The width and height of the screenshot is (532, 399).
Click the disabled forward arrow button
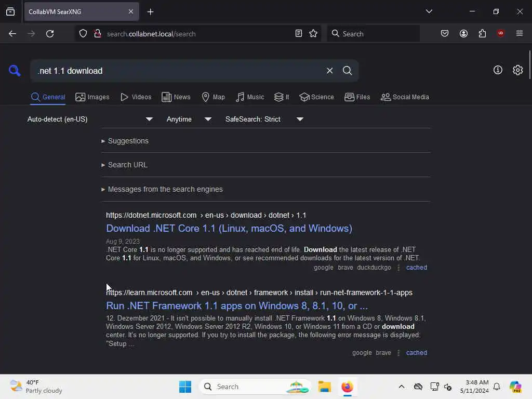pos(31,34)
